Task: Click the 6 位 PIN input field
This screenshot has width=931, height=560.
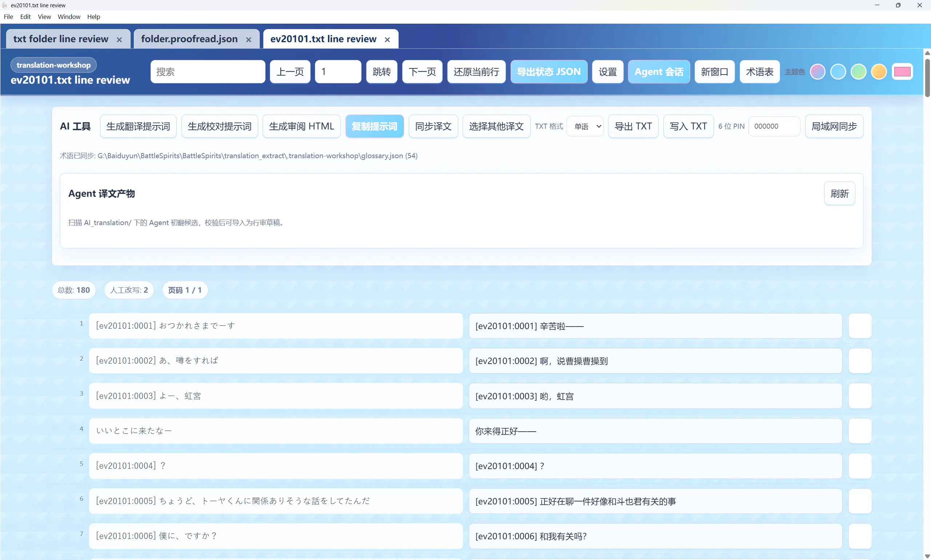Action: [774, 127]
